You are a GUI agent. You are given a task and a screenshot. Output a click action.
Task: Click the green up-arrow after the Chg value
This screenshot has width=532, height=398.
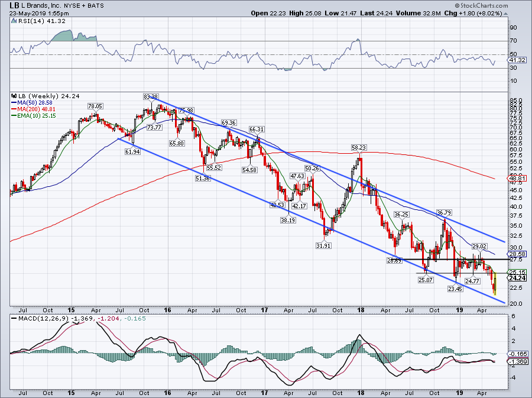point(505,14)
